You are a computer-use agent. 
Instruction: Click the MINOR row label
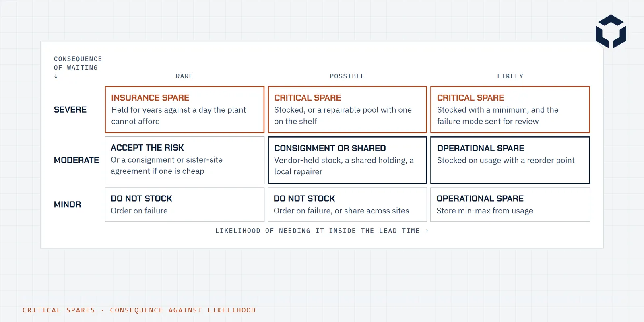(x=68, y=204)
